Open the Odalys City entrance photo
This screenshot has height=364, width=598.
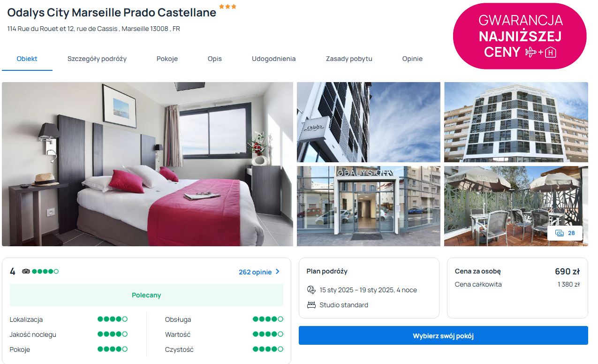[x=369, y=206]
